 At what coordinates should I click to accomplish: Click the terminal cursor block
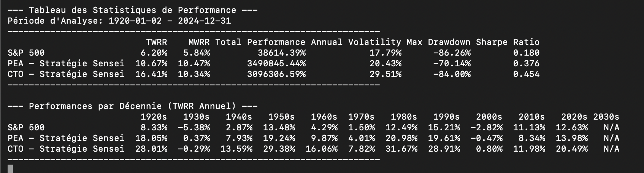pos(10,169)
